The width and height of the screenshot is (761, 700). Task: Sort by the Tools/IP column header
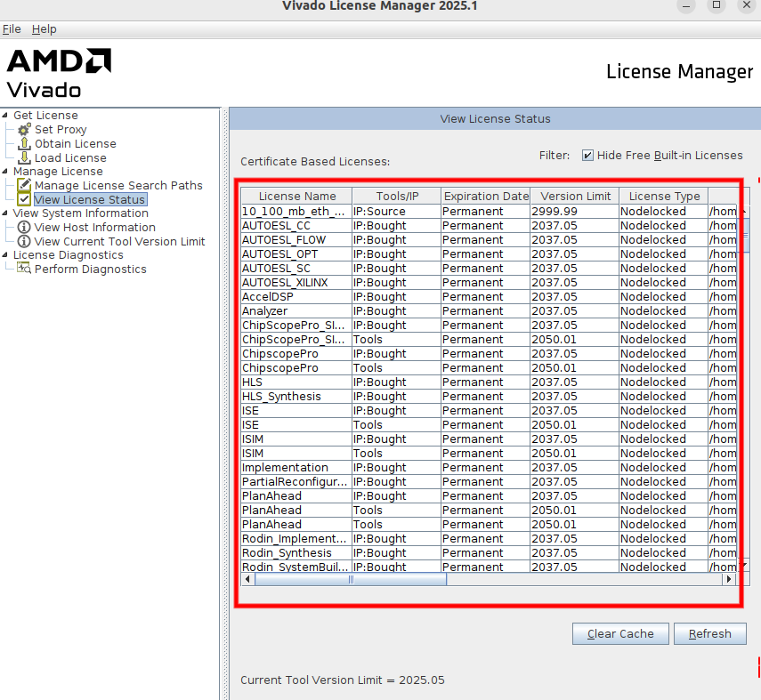[397, 196]
